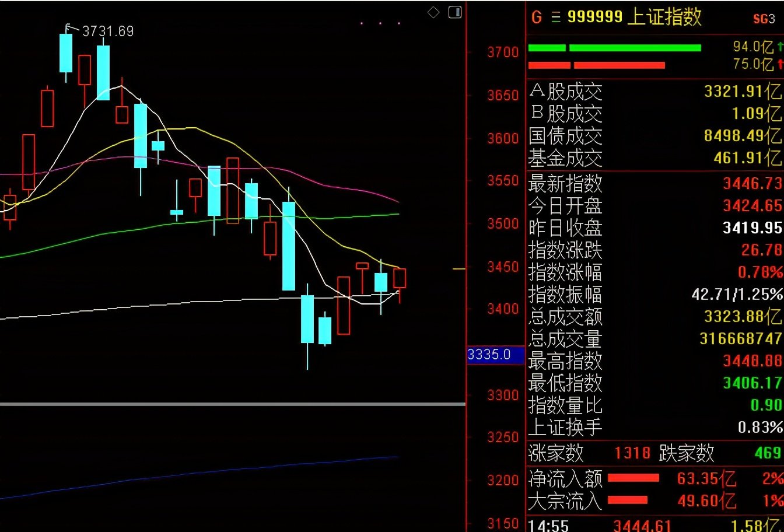Screen dimensions: 784x532
Task: Click the 14:55 tick row
Action: click(655, 526)
